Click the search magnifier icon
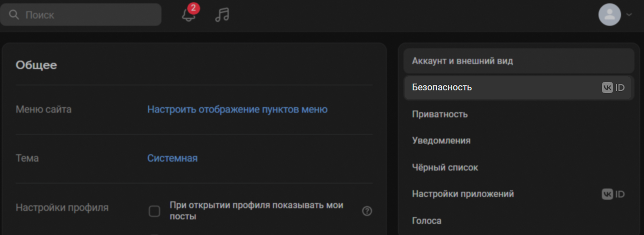The image size is (644, 235). pyautogui.click(x=14, y=15)
